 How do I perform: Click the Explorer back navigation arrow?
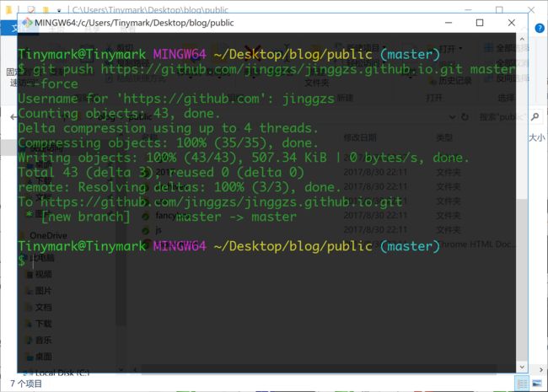(14, 116)
